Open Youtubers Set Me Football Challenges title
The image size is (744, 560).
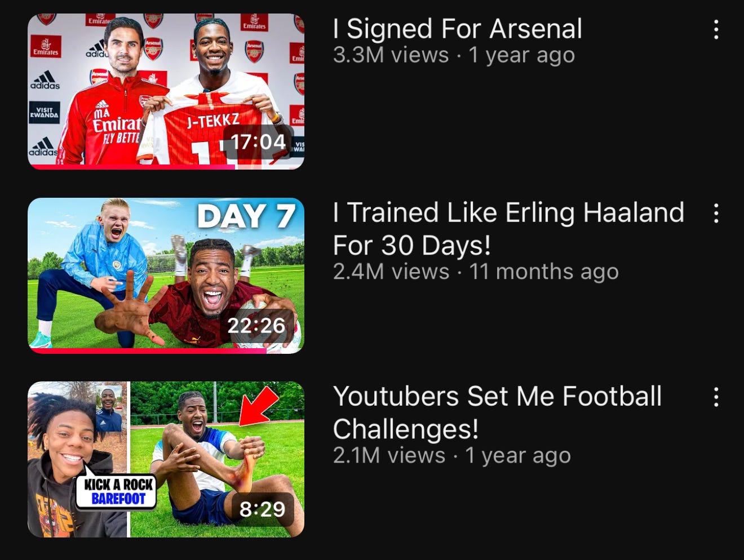[x=497, y=412]
